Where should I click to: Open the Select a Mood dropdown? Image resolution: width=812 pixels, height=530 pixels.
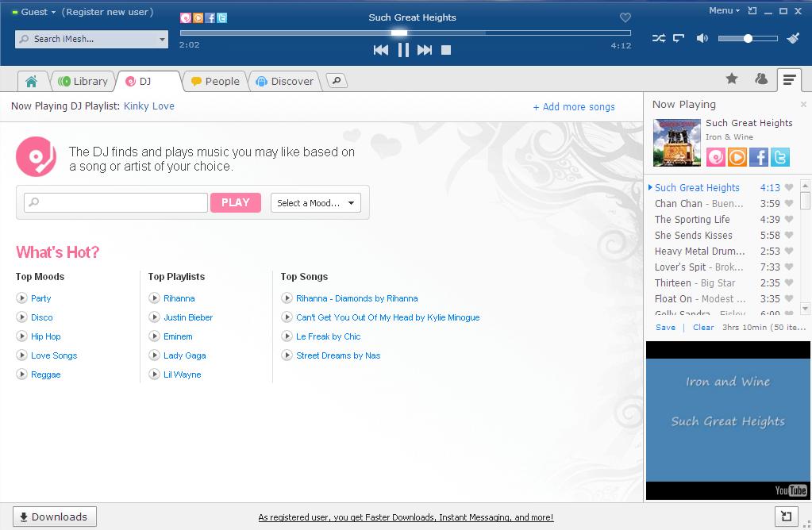[x=316, y=203]
